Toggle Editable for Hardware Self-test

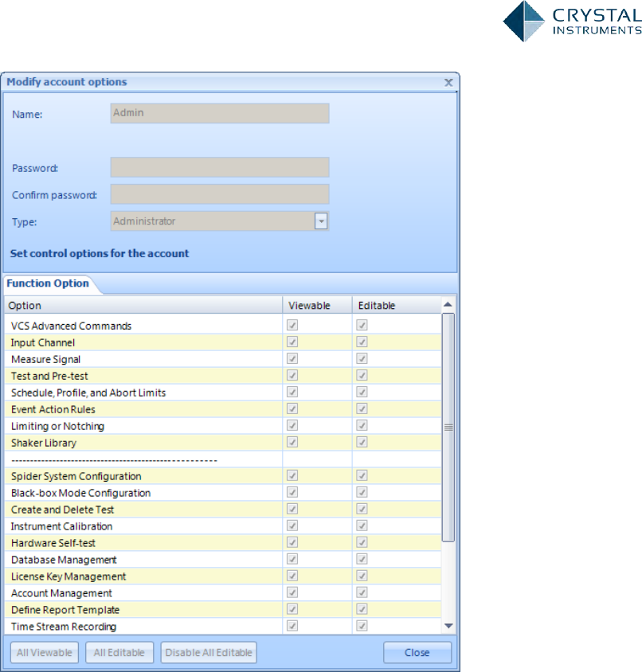362,542
